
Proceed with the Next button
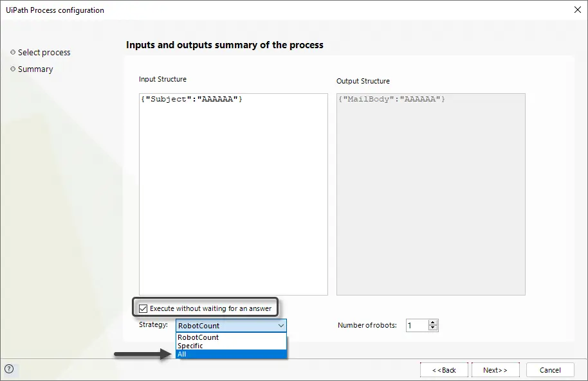click(495, 370)
